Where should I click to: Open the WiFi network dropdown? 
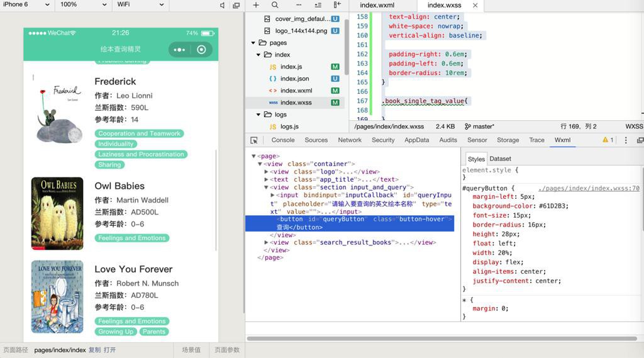(140, 4)
